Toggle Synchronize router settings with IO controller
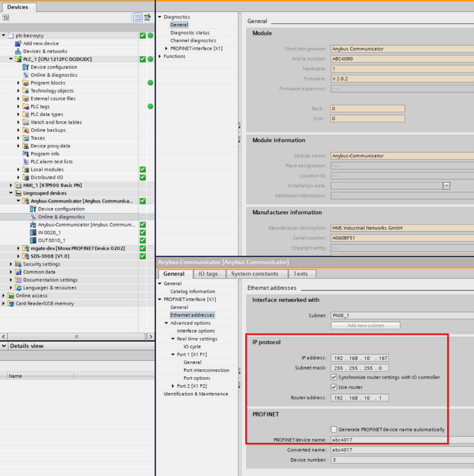The image size is (474, 476). click(x=334, y=377)
